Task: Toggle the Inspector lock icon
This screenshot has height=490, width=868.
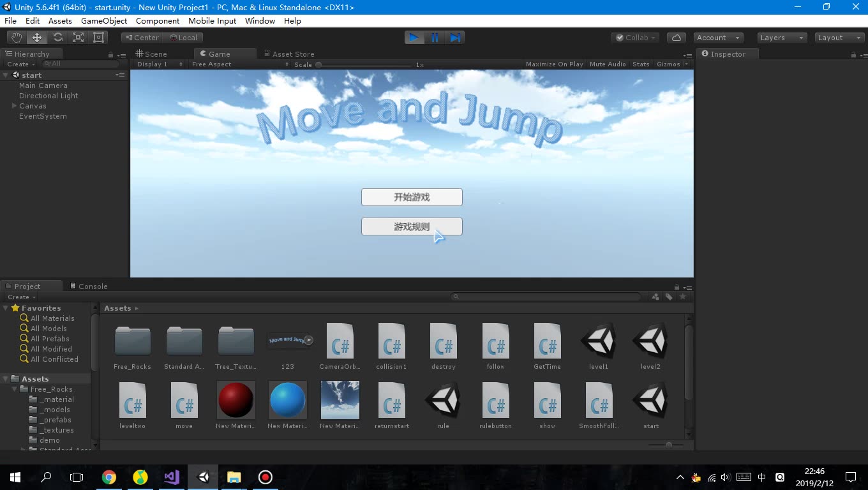Action: coord(853,54)
